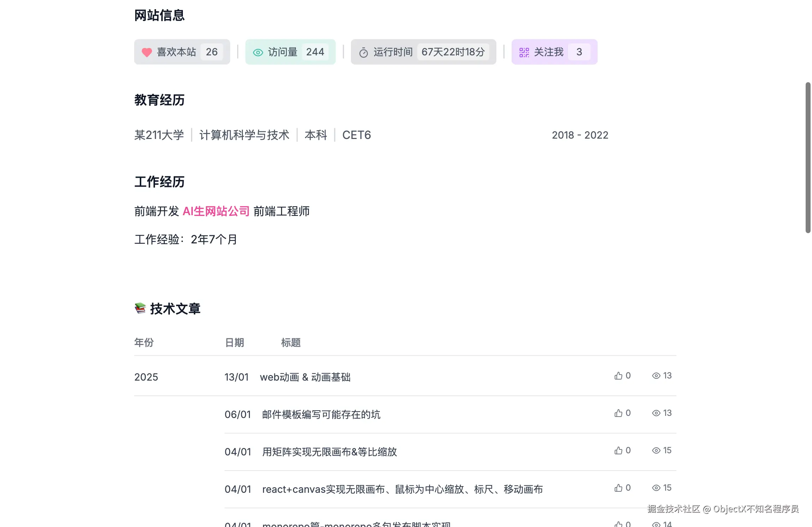Click thumbs-up icon on 邮件模板 article row
The image size is (812, 527).
coord(618,413)
